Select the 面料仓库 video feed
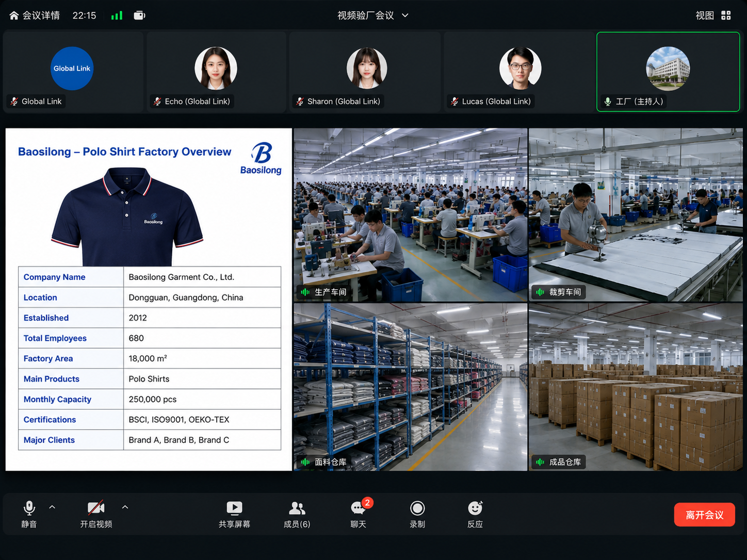The image size is (747, 560). coord(411,387)
